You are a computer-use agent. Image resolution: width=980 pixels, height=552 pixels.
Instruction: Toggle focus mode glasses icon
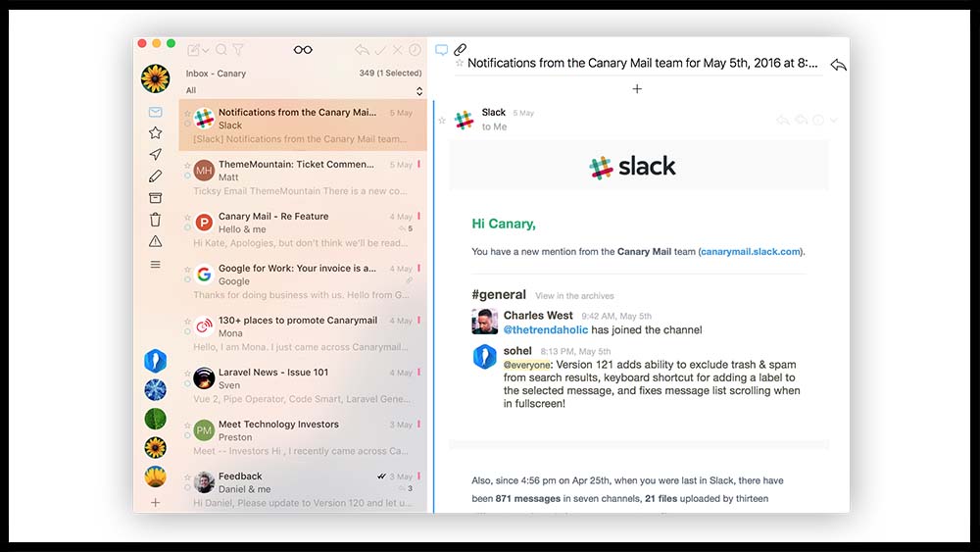303,50
